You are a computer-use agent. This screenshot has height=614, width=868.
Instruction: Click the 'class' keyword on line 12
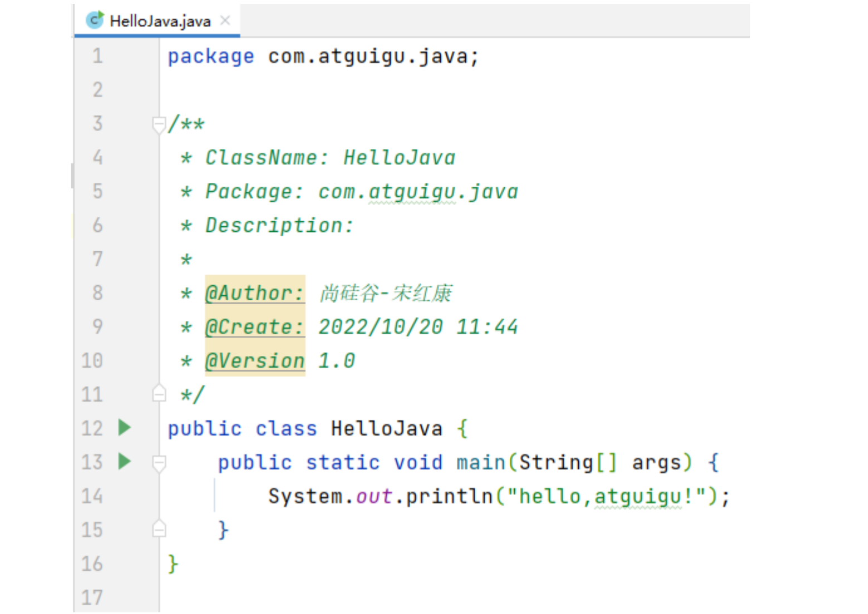tap(286, 428)
